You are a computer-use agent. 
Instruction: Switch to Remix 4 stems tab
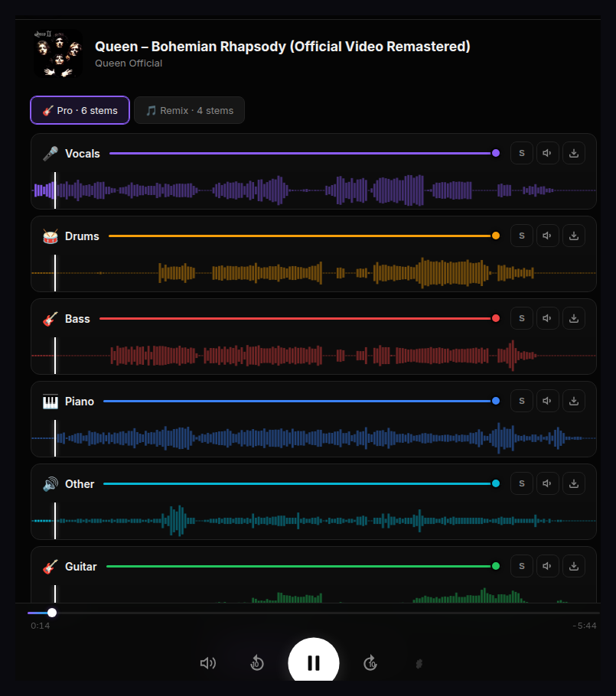(x=189, y=110)
